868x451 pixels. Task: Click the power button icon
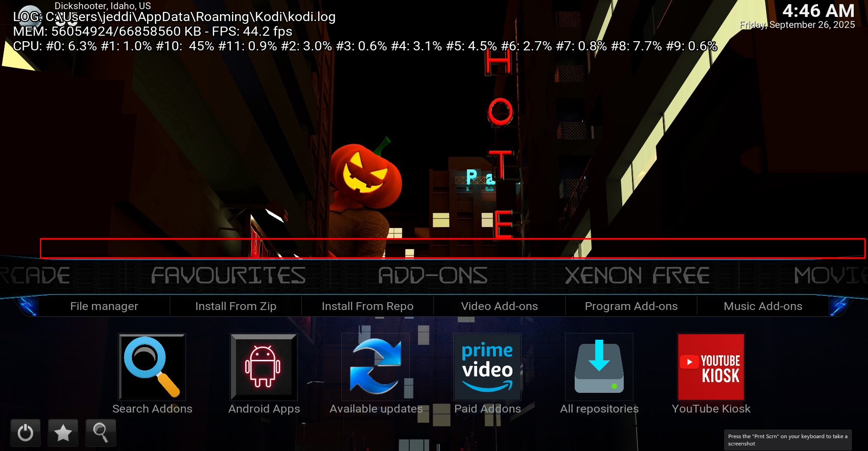point(25,432)
